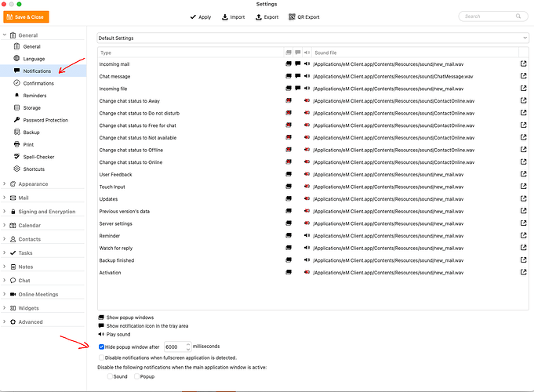Open Print settings in sidebar
This screenshot has width=534, height=392.
pos(28,144)
